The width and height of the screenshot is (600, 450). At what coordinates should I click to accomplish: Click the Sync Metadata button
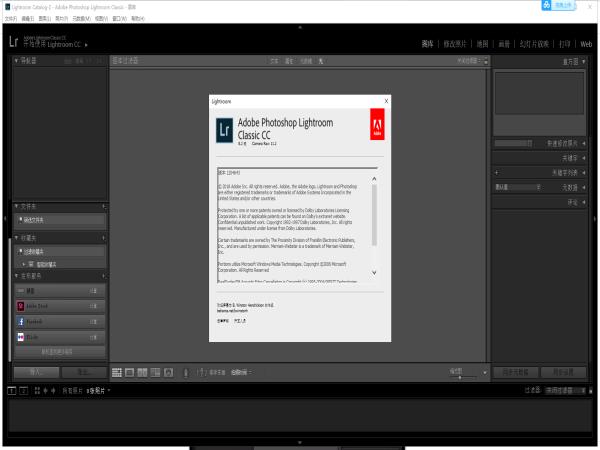point(515,372)
